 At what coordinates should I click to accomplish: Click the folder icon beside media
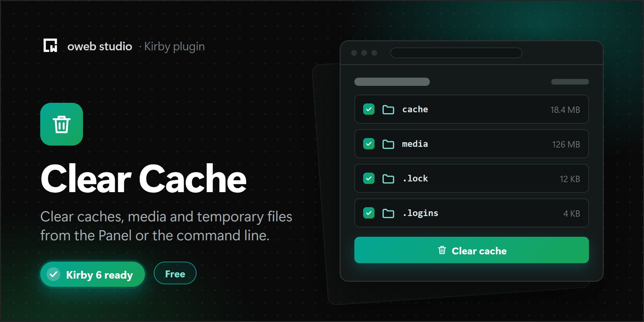pyautogui.click(x=388, y=144)
